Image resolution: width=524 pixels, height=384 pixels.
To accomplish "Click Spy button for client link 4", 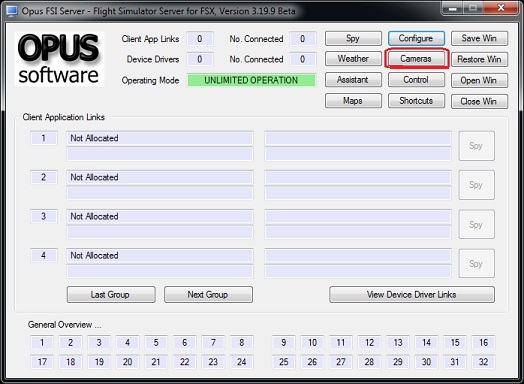I will [x=476, y=263].
